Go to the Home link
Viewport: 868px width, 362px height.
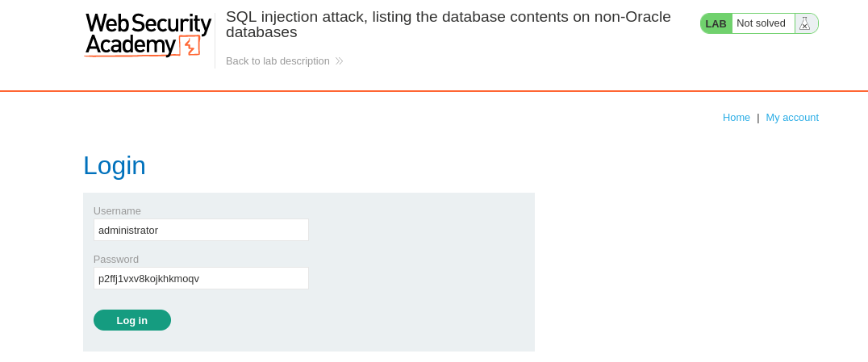pos(737,118)
